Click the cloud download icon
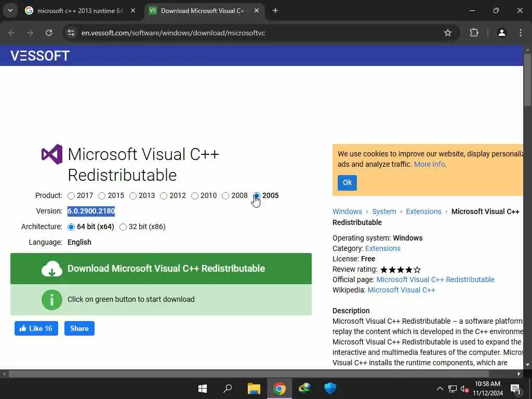The width and height of the screenshot is (532, 399). point(52,269)
